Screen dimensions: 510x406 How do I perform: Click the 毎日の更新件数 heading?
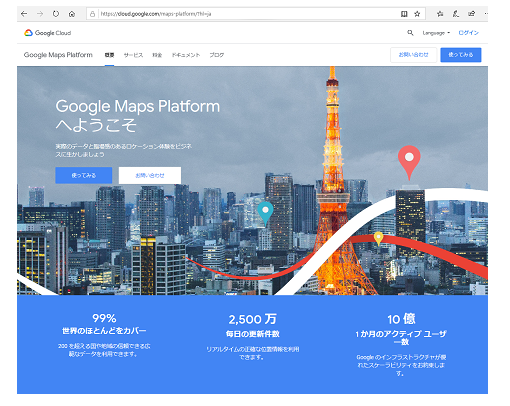tap(253, 334)
